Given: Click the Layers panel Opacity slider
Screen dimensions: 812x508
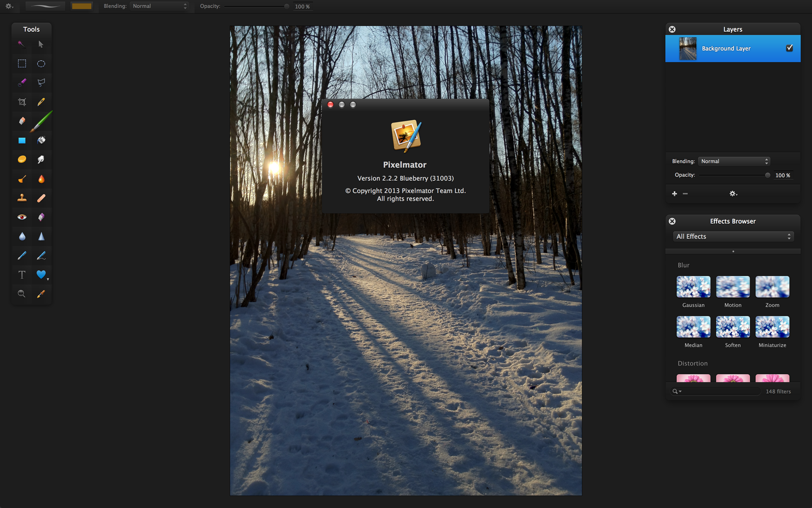Looking at the screenshot, I should point(734,175).
